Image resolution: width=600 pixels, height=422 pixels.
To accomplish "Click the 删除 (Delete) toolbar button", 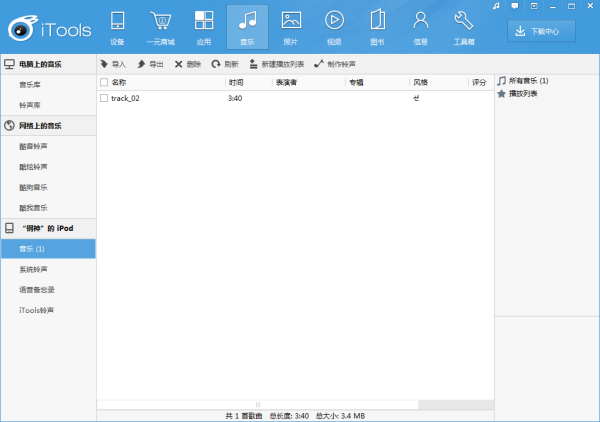I will (x=187, y=64).
